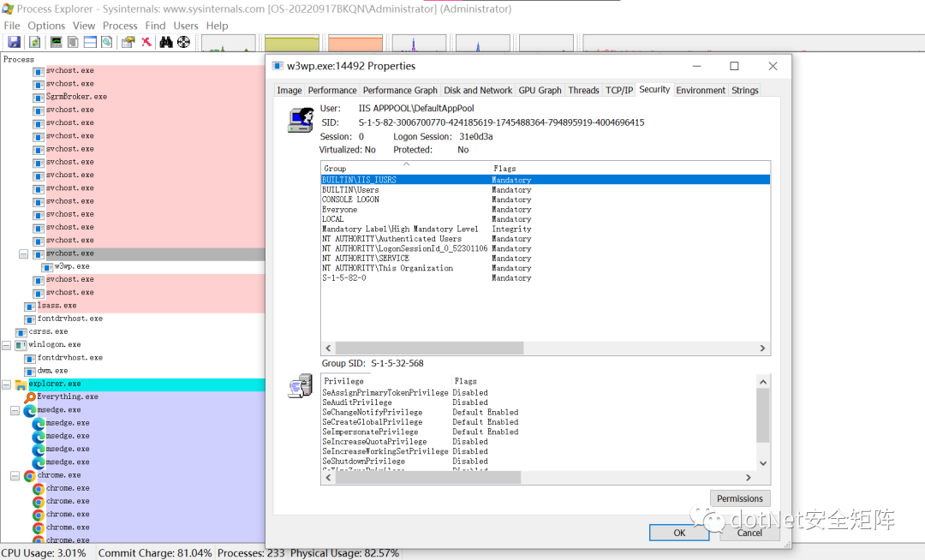Open the Options menu
The height and width of the screenshot is (560, 925).
point(46,26)
